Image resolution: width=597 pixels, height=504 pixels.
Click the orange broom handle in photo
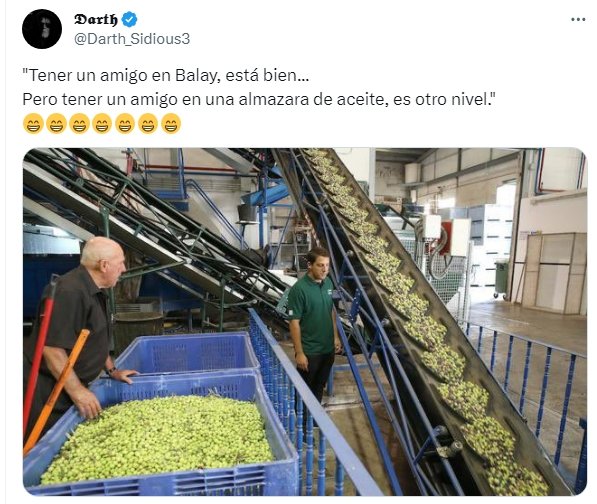(x=57, y=390)
